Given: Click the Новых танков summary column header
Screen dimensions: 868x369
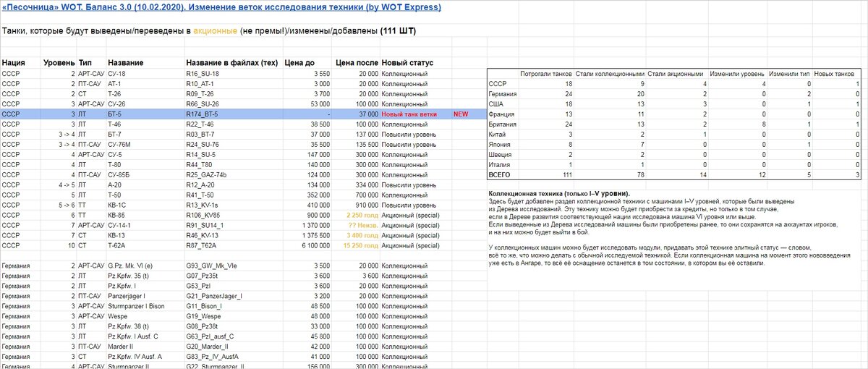Looking at the screenshot, I should pos(835,74).
